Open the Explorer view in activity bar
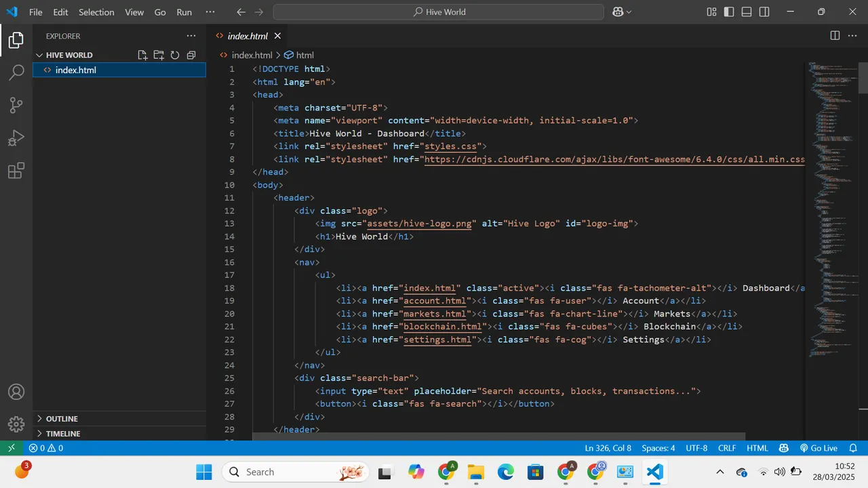 coord(16,41)
